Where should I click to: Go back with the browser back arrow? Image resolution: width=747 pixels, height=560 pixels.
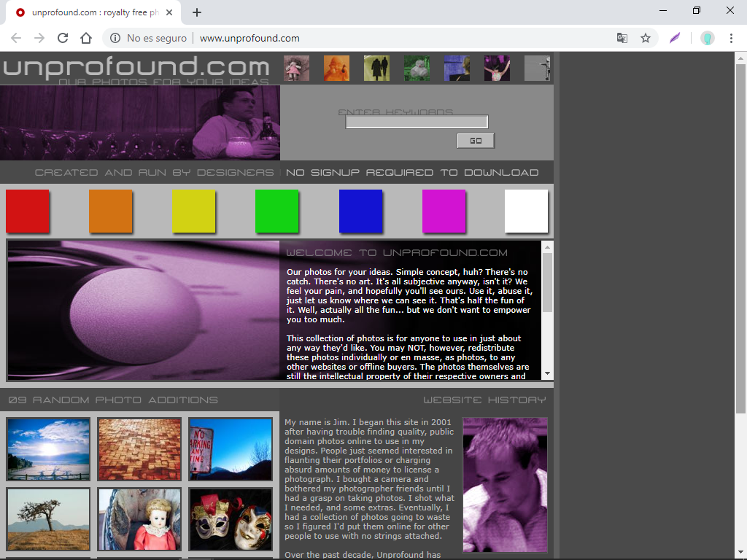pyautogui.click(x=16, y=38)
